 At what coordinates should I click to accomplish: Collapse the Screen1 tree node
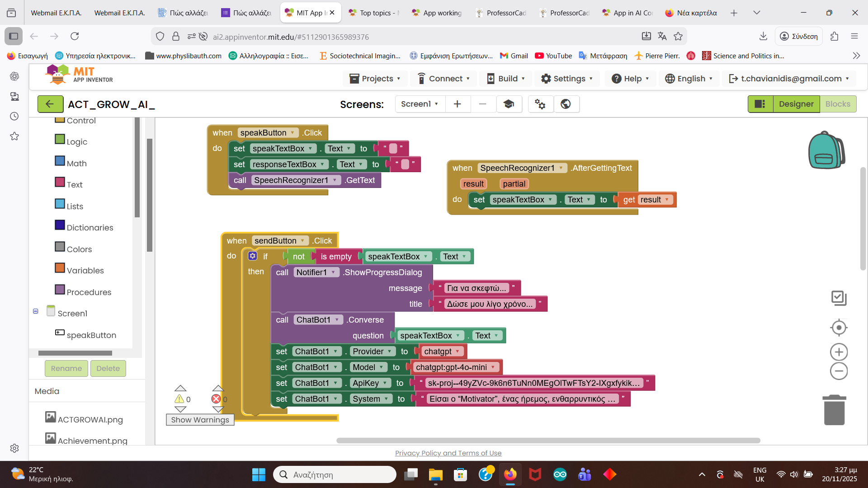click(x=36, y=311)
